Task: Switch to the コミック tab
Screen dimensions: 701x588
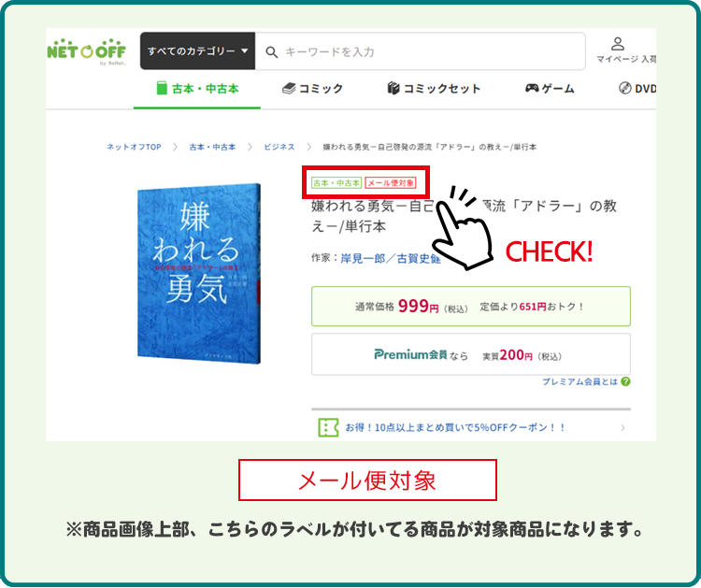Action: point(312,89)
